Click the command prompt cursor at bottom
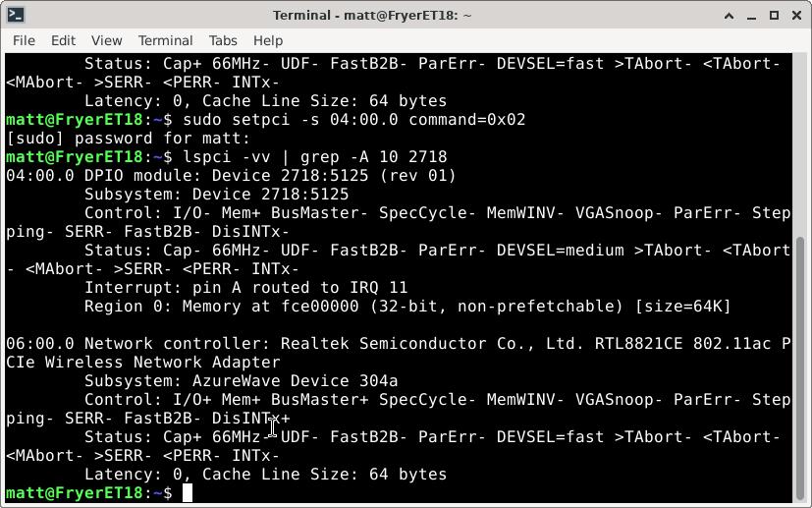 click(188, 493)
